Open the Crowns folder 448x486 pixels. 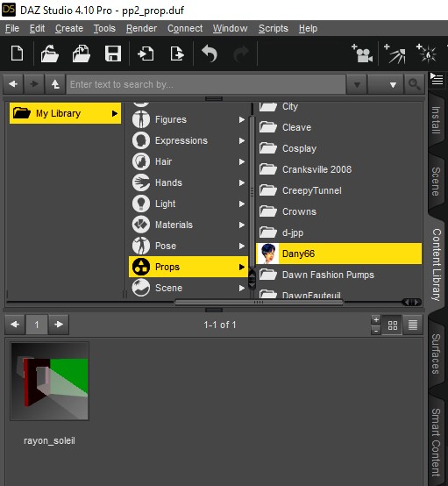click(339, 211)
